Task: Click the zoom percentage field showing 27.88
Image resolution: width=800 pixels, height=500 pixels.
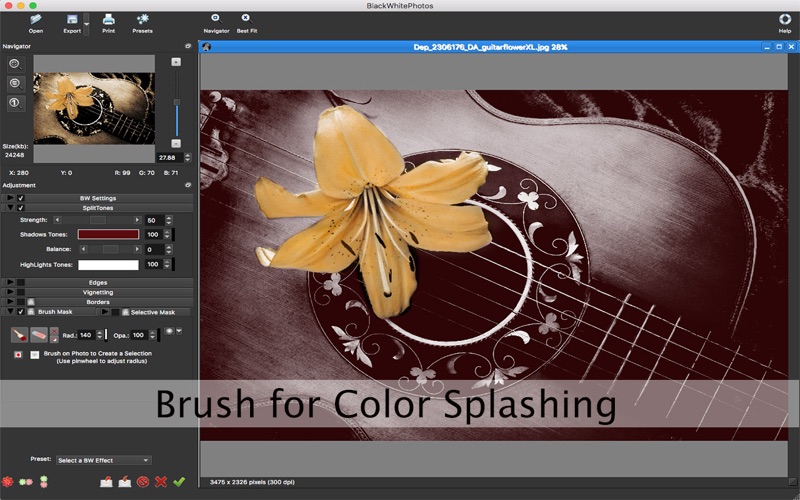Action: click(x=169, y=158)
